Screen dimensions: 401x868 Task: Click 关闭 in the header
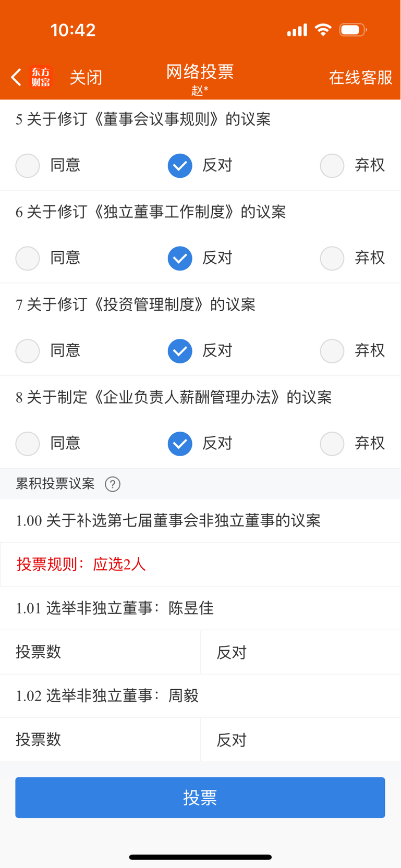click(86, 78)
